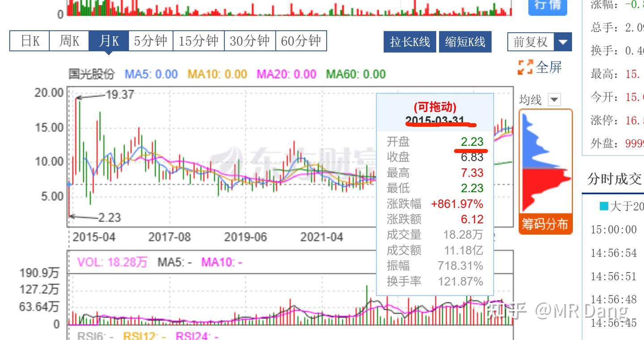Screen dimensions: 644x340
Task: Expand the 均线 dropdown arrow
Action: [x=554, y=100]
